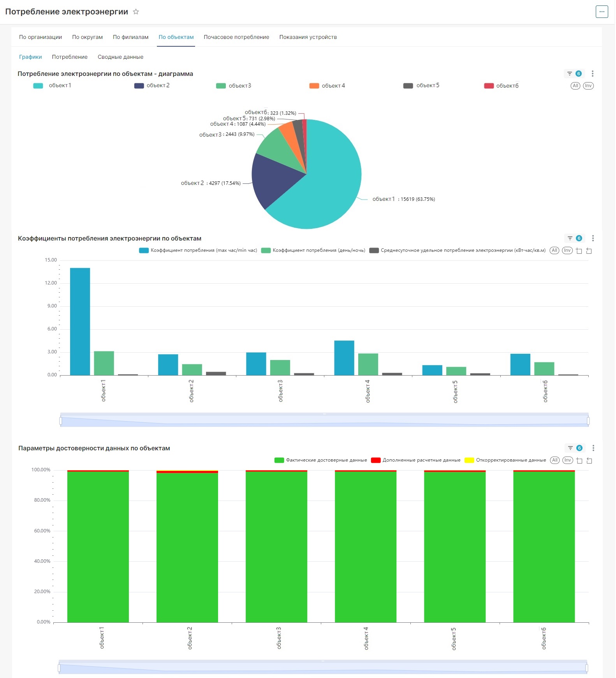Viewport: 616px width, 678px height.
Task: Toggle the день/ночь coefficient series
Action: [x=313, y=250]
